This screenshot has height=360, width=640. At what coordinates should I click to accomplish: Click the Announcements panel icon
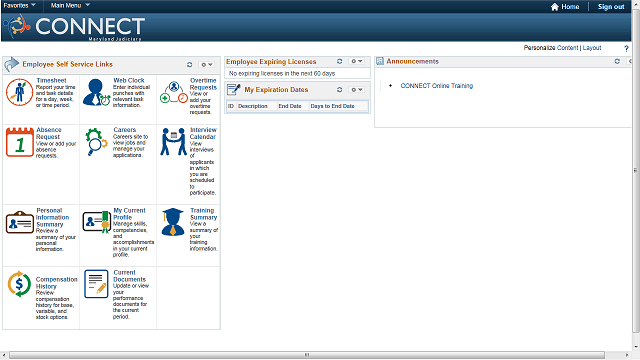pos(380,61)
